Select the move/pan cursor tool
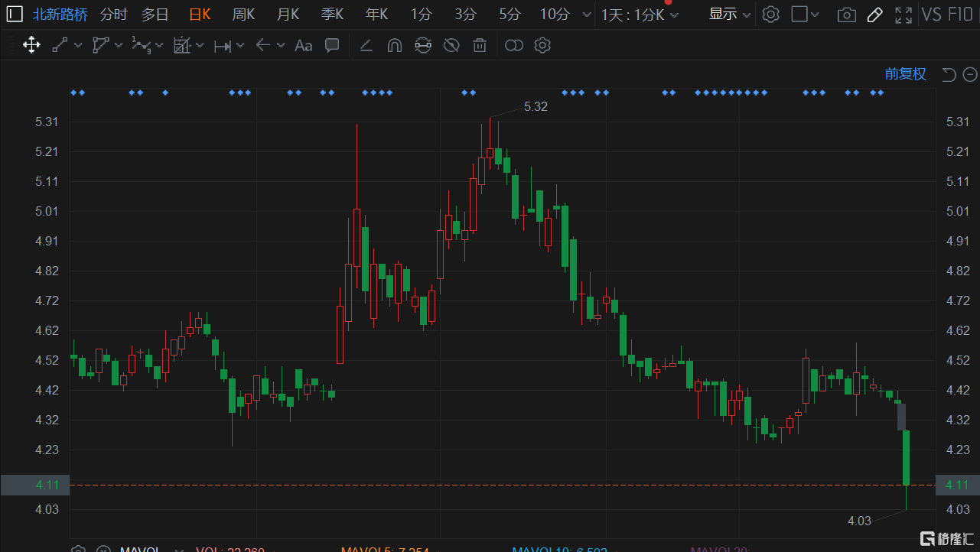The height and width of the screenshot is (552, 980). (x=31, y=45)
